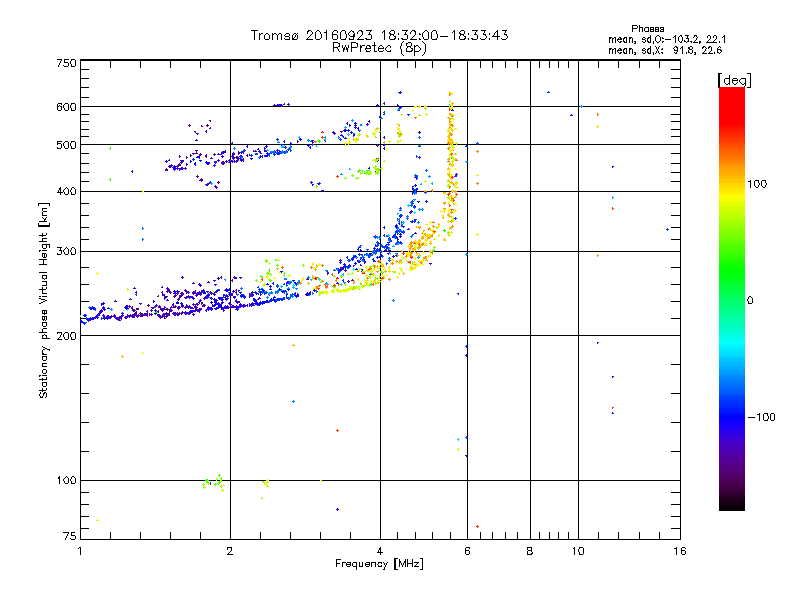The image size is (800, 600).
Task: Click the black bottom of the colorbar
Action: point(732,503)
